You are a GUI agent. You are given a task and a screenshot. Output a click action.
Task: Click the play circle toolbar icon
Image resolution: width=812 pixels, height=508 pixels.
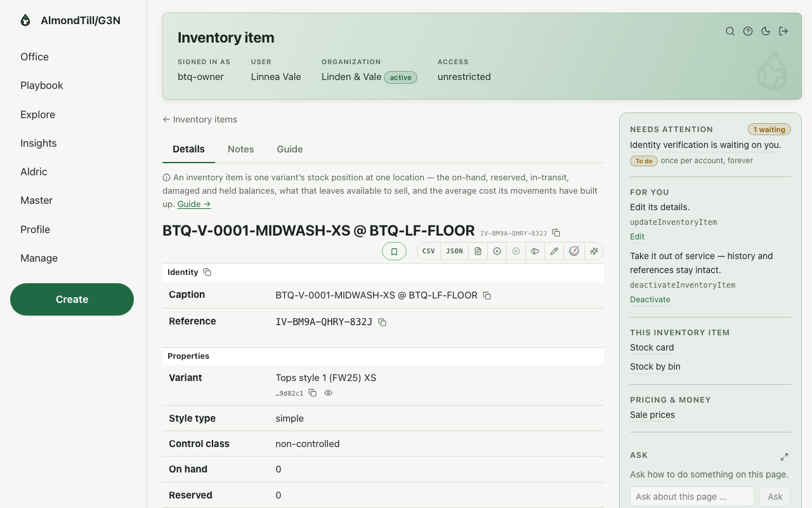click(x=516, y=251)
